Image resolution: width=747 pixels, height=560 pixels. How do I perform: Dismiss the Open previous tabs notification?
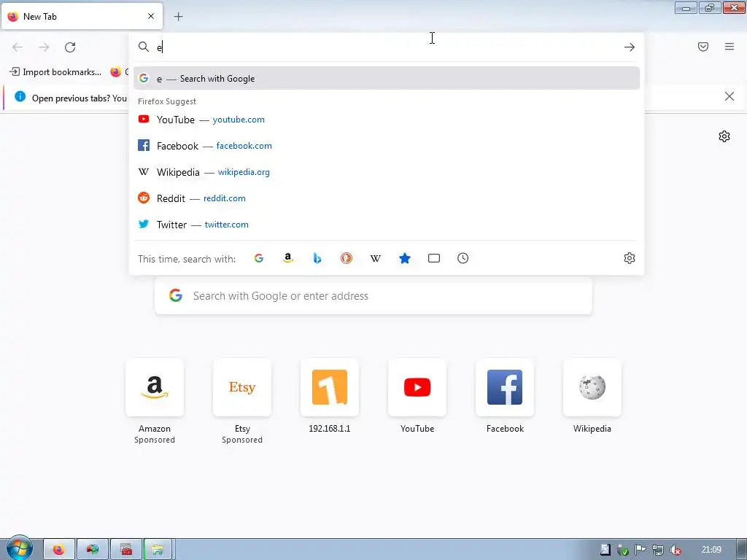(729, 97)
